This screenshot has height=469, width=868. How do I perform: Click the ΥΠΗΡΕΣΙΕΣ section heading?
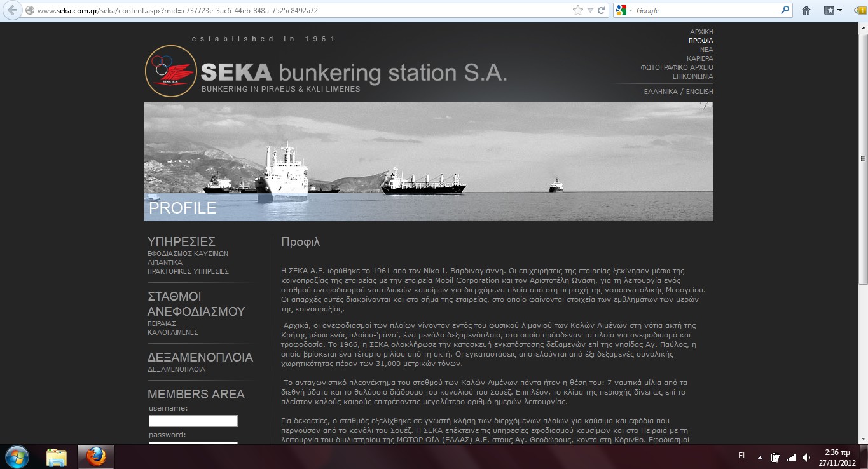point(181,241)
